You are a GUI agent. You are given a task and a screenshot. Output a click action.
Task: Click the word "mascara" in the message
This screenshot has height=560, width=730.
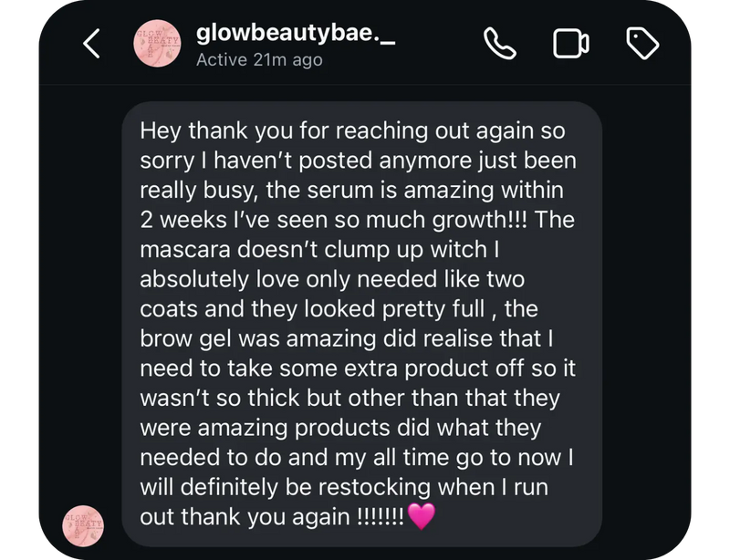tap(185, 250)
